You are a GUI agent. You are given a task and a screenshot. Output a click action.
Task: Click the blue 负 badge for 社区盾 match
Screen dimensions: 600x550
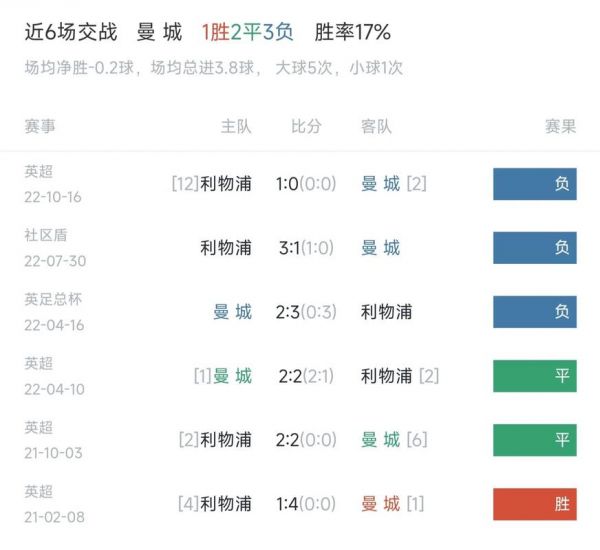click(x=535, y=248)
